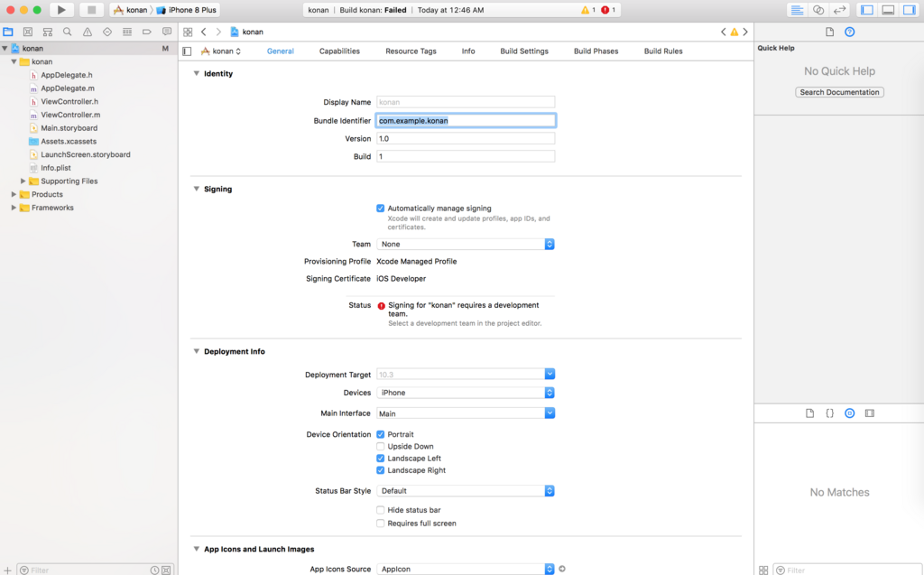The image size is (924, 575).
Task: Go back in editor history
Action: point(204,32)
